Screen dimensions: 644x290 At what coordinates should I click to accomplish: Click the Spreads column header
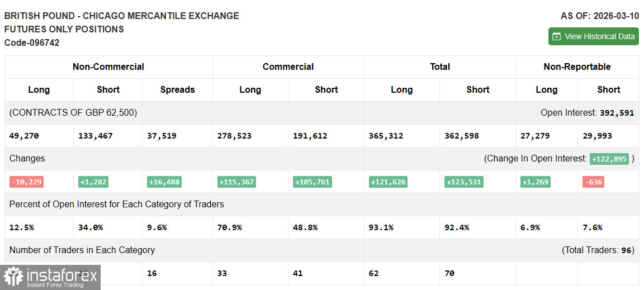pos(177,89)
